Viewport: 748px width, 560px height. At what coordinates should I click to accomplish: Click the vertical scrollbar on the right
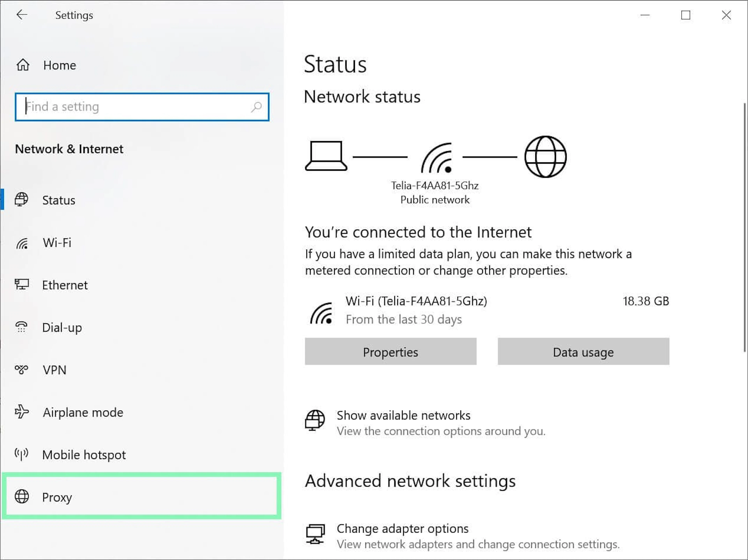point(745,227)
